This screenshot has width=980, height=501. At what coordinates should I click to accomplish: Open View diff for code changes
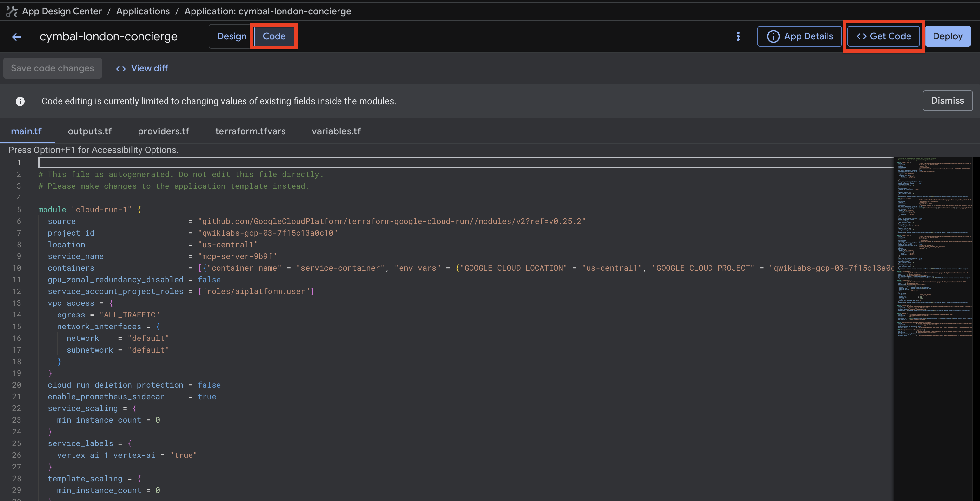142,69
